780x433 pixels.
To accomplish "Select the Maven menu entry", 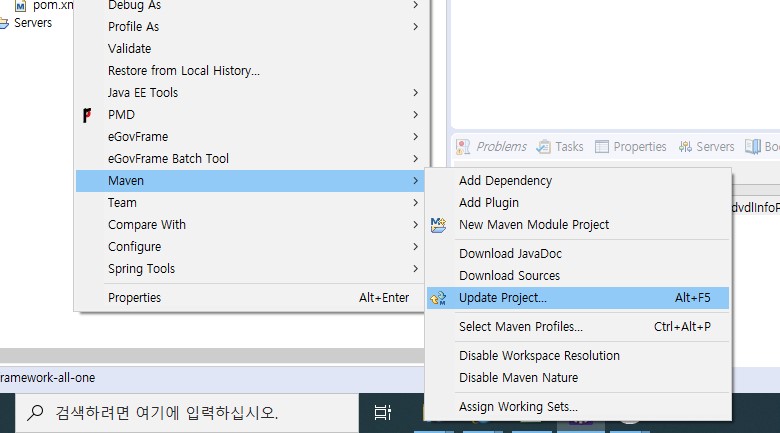I will coord(250,181).
